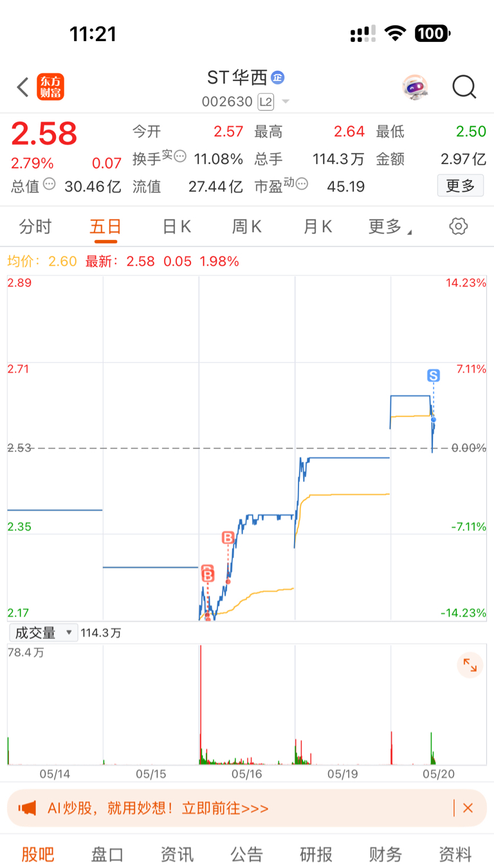
Task: Open the 盘口 bottom tab
Action: [x=107, y=854]
